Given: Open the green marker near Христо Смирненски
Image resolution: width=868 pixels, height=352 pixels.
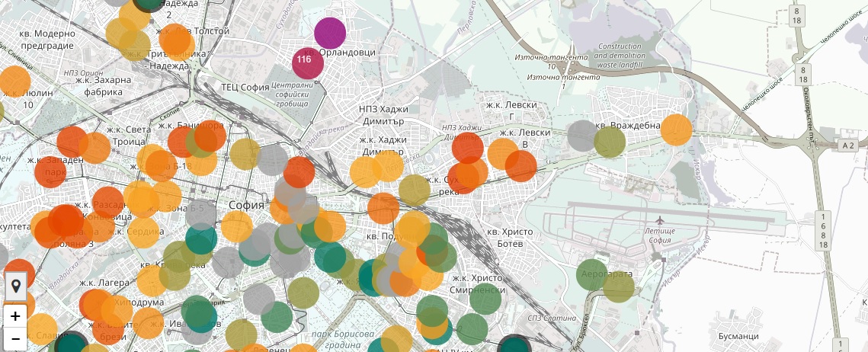Looking at the screenshot, I should (485, 299).
